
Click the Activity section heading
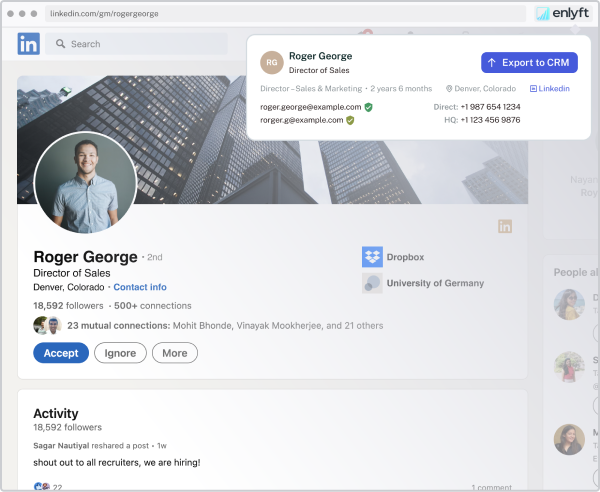pyautogui.click(x=56, y=414)
